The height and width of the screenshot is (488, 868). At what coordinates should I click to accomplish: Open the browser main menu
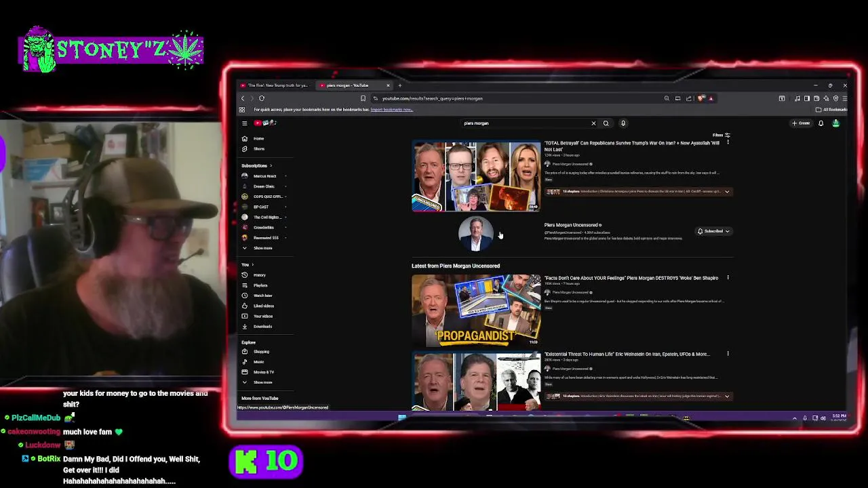(844, 98)
